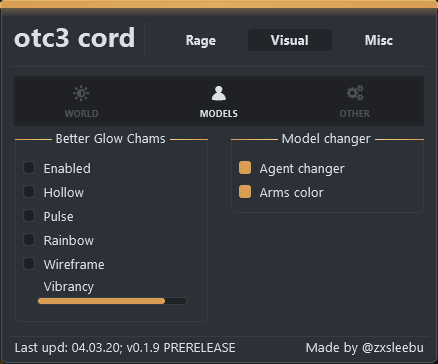Uncheck the Arms color option
The image size is (438, 364).
pos(245,192)
